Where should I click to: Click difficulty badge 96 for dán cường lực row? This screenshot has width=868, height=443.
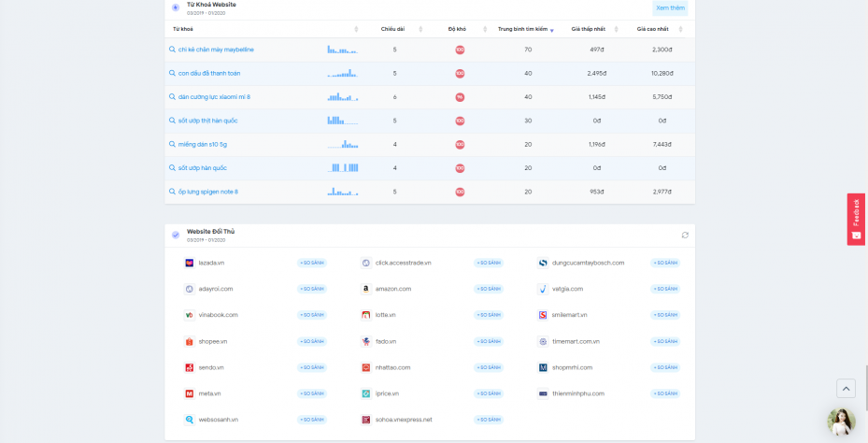click(x=460, y=97)
